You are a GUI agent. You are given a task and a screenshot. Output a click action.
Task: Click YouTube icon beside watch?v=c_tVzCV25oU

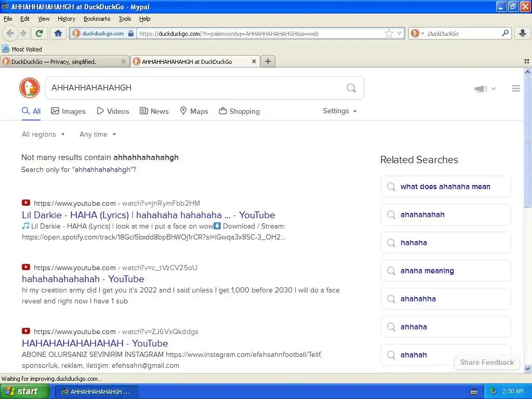click(26, 267)
